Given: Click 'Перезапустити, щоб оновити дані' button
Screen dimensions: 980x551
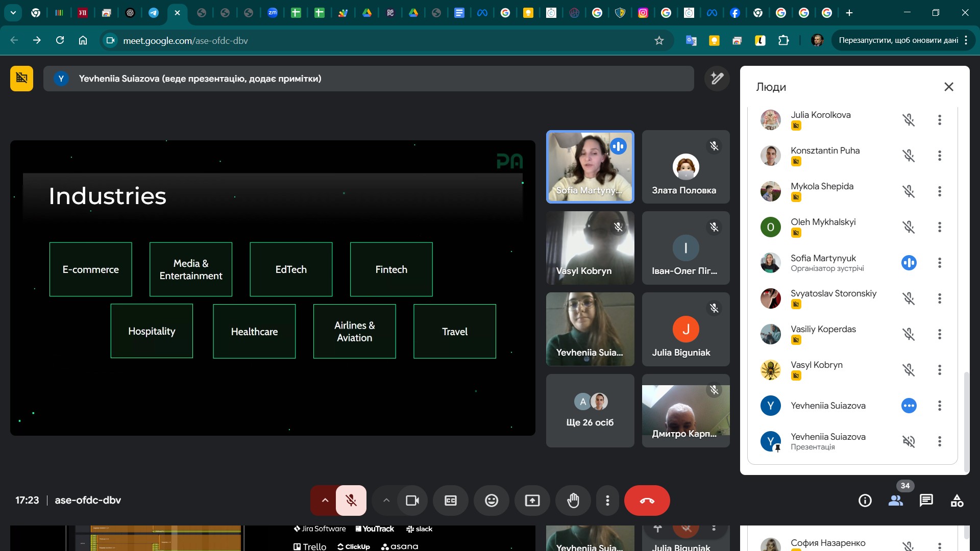Looking at the screenshot, I should [x=898, y=40].
